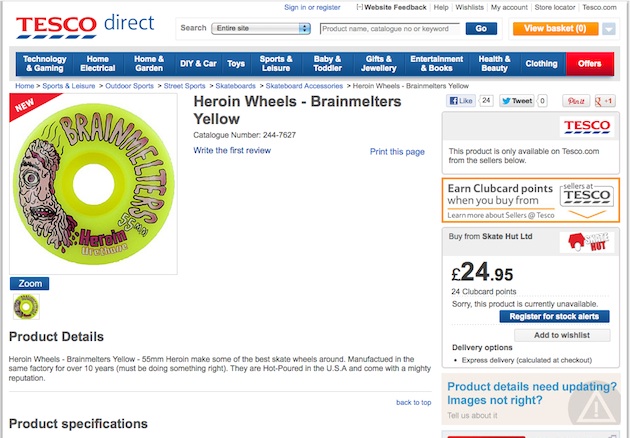Click the Google +1 button
630x438 pixels.
click(604, 101)
